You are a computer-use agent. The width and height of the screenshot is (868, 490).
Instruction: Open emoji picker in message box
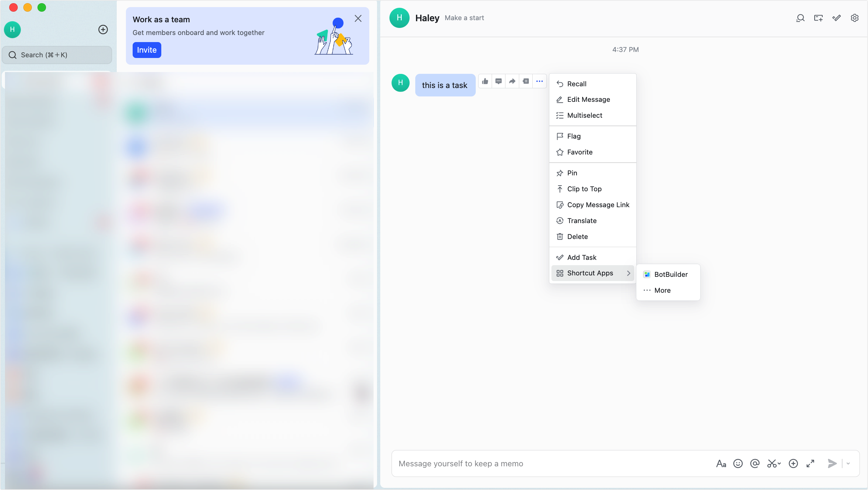coord(738,463)
